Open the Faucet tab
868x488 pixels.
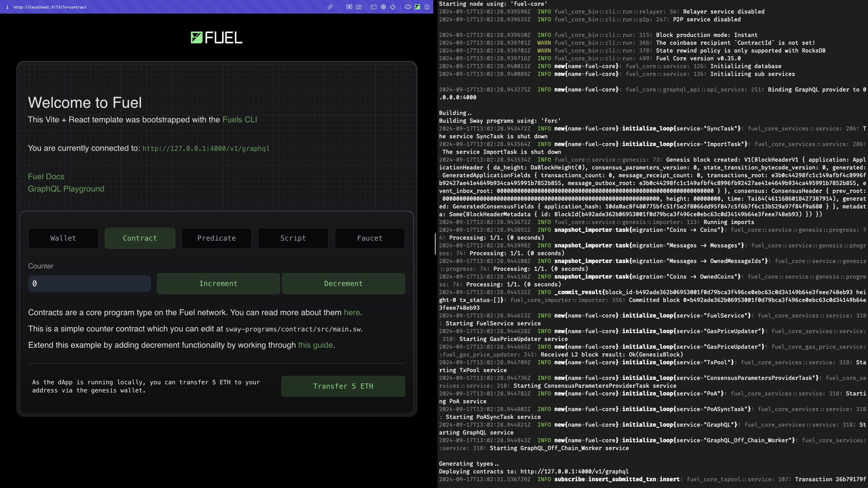pos(370,238)
